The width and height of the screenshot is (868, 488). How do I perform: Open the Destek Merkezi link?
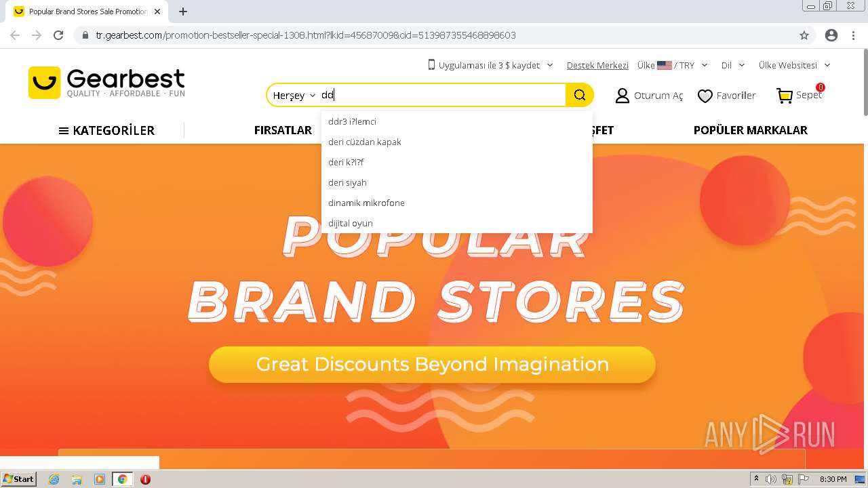tap(597, 65)
